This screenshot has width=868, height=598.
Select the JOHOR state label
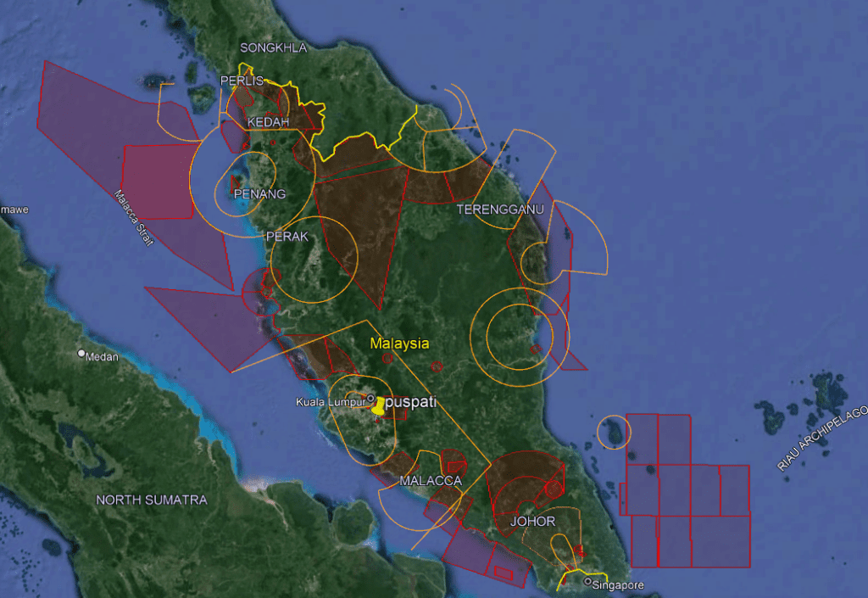click(x=532, y=521)
